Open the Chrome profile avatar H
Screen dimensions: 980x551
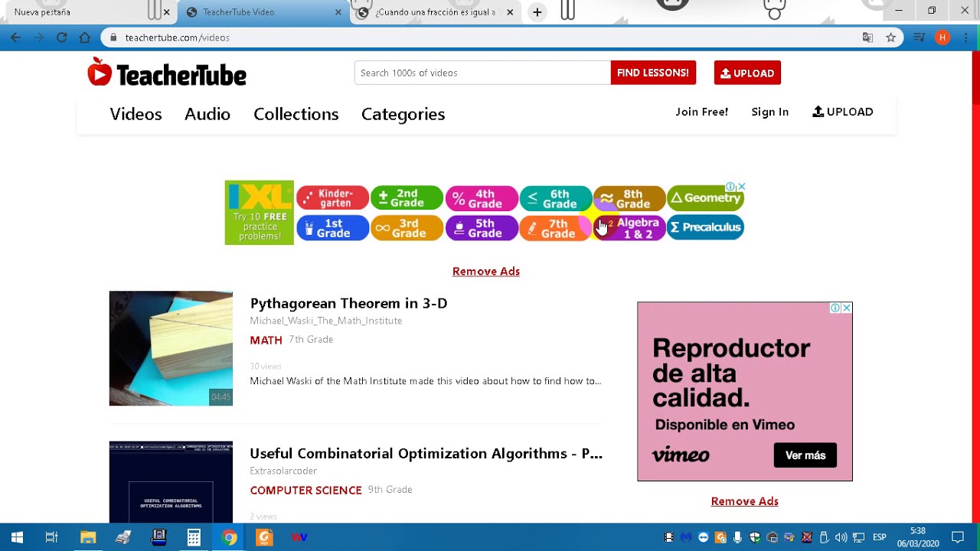click(x=942, y=37)
